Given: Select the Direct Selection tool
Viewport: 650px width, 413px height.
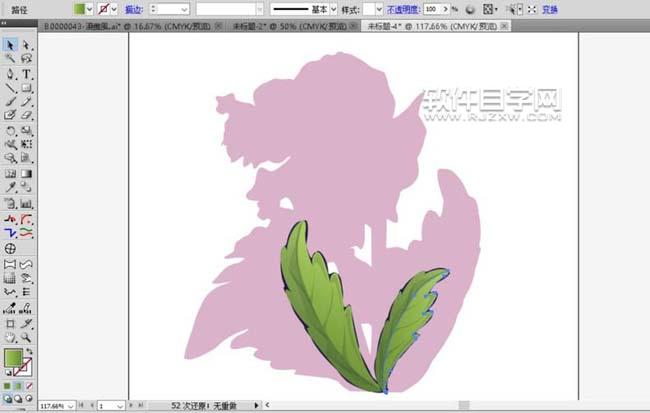Looking at the screenshot, I should [27, 45].
